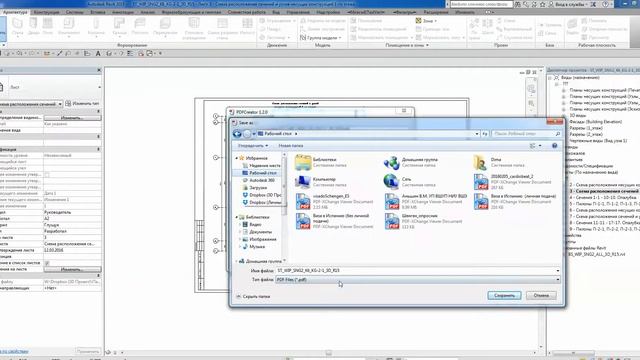Click Отмена button in Save as

coord(541,296)
